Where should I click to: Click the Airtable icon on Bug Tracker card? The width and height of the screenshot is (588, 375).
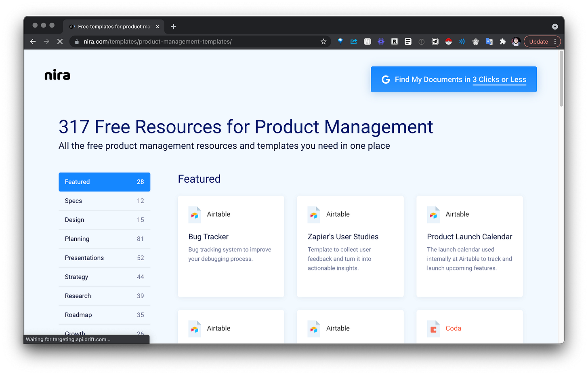tap(195, 215)
